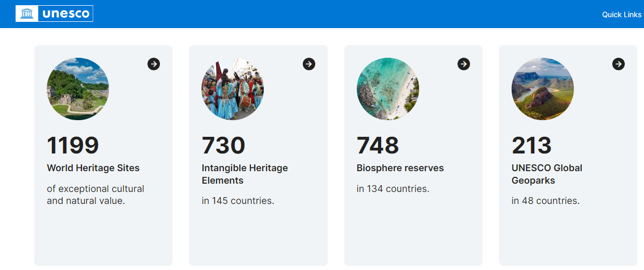644x270 pixels.
Task: Select the World Heritage Sites heading
Action: tap(93, 168)
